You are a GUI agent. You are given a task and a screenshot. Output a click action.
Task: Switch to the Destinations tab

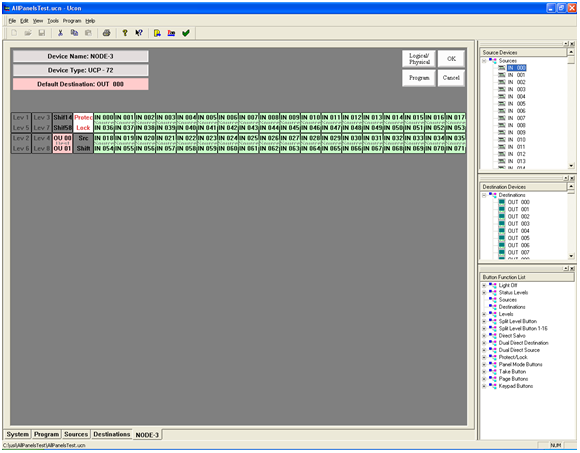point(112,434)
